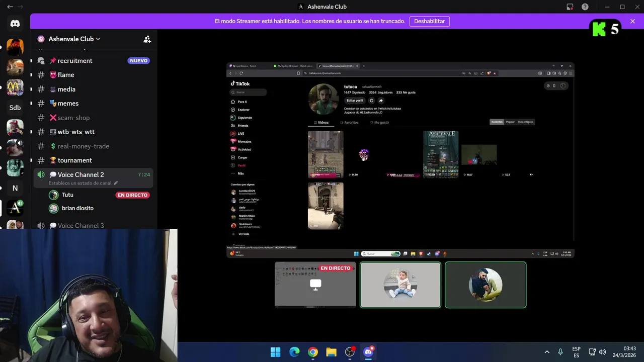Open the yellow M logo server icon

(15, 87)
